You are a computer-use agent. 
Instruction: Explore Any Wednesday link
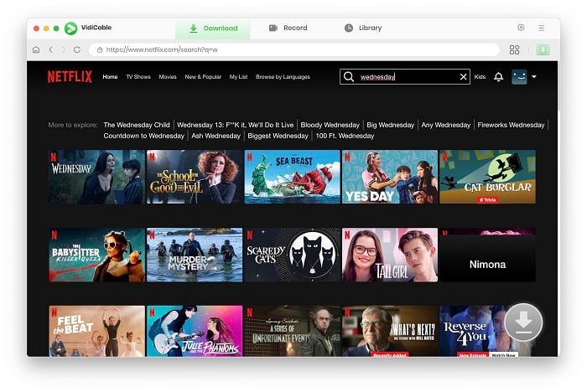click(x=445, y=125)
